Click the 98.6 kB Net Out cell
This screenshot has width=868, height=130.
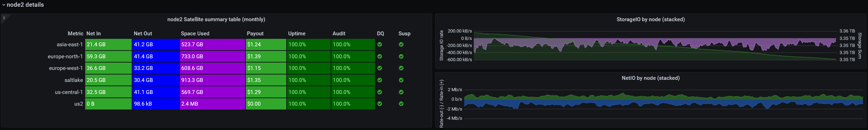(x=156, y=104)
